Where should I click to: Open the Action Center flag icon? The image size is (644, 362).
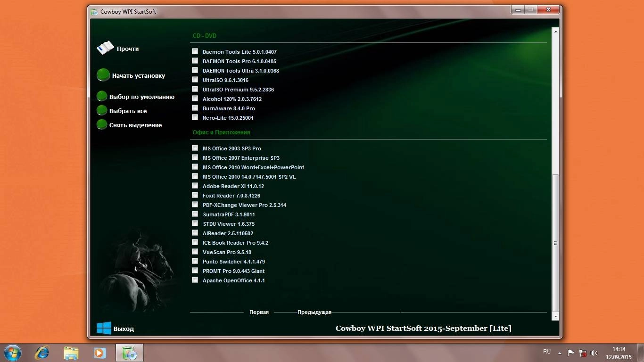pyautogui.click(x=571, y=353)
